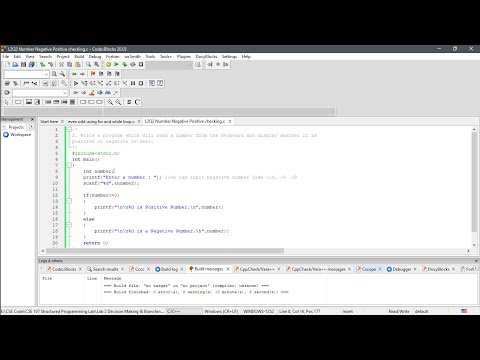Image resolution: width=480 pixels, height=360 pixels.
Task: Open the disabled build target dropdown
Action: pos(170,64)
